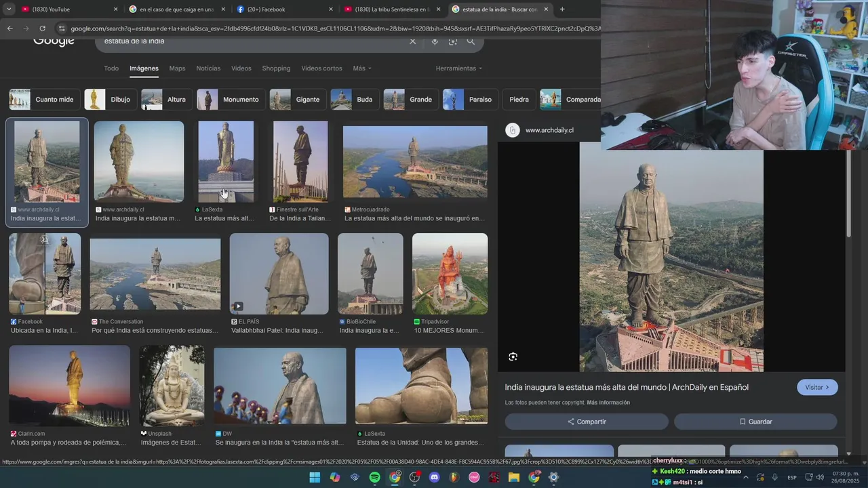Open the Finestre sull'Arte statue thumbnail

point(300,162)
